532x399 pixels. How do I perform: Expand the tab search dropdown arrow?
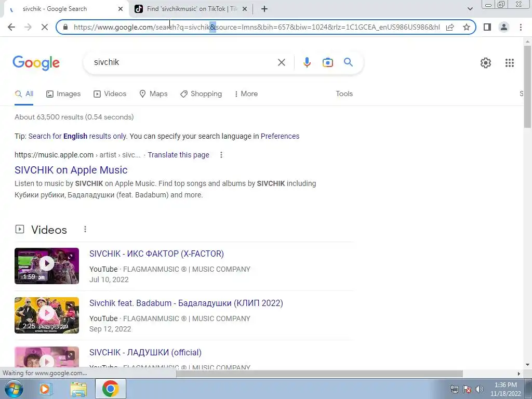[470, 9]
